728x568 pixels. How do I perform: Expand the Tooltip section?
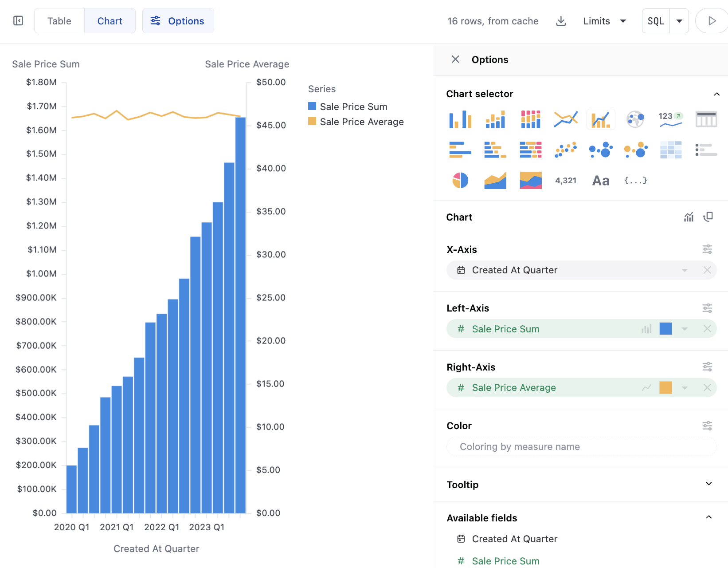tap(708, 484)
